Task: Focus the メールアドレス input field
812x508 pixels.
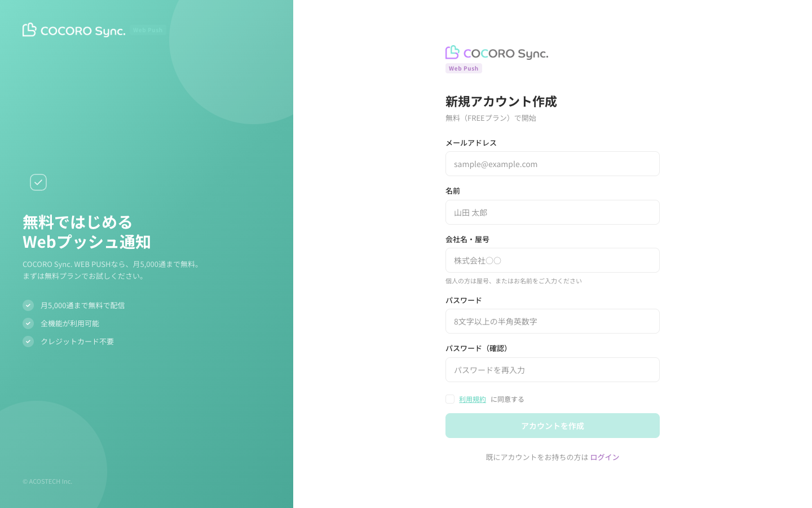Action: (553, 164)
